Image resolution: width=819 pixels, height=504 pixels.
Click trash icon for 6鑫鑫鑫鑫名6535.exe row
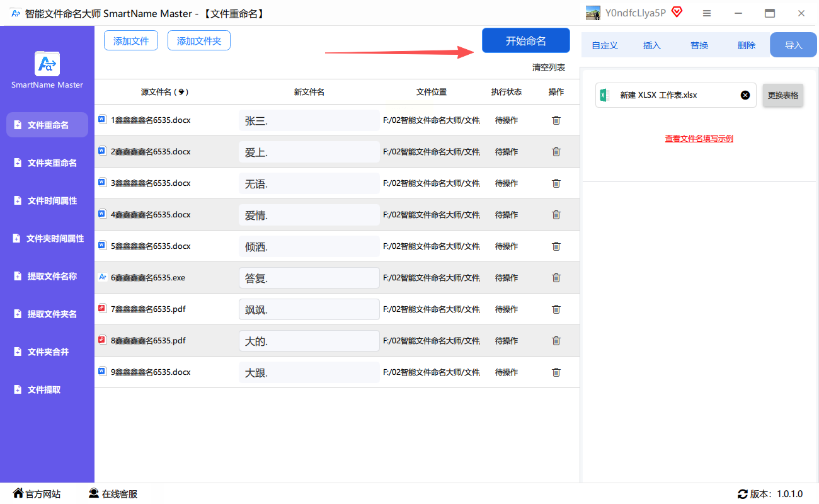[x=556, y=278]
